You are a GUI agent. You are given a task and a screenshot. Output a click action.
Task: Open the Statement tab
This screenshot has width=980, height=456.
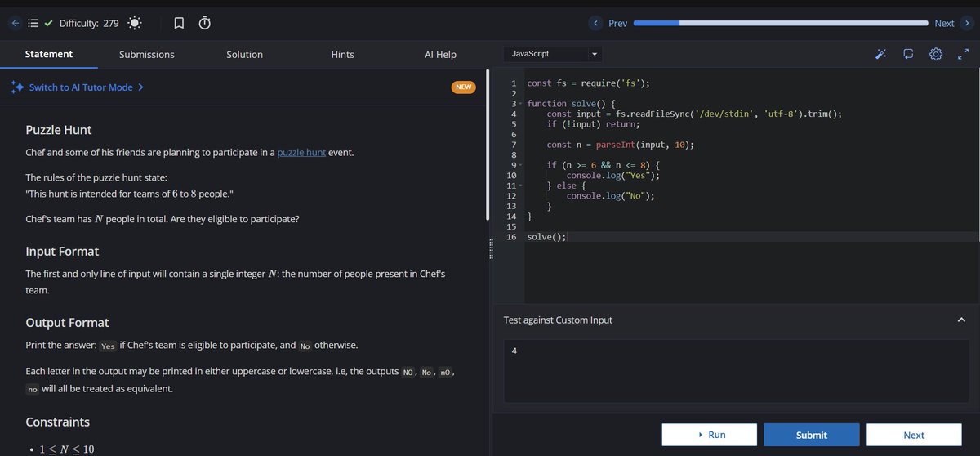pos(49,54)
